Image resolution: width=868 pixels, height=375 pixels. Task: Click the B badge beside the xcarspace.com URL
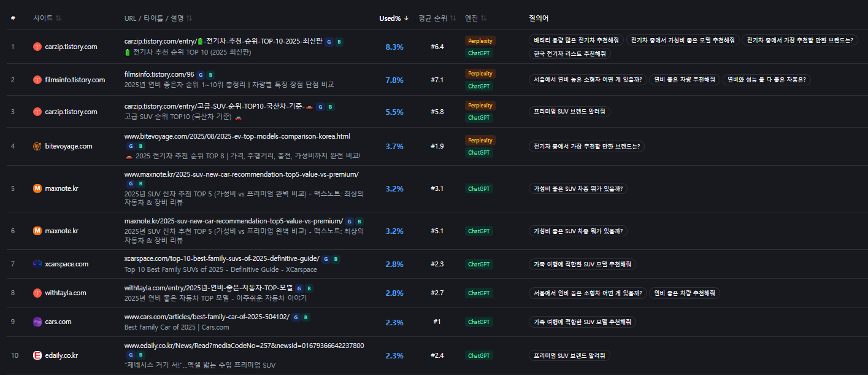(336, 259)
